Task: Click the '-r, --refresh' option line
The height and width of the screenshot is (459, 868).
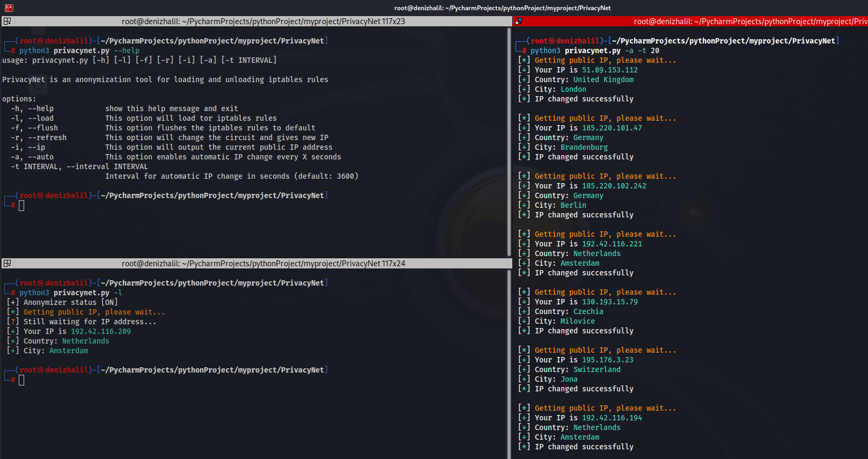Action: [170, 137]
